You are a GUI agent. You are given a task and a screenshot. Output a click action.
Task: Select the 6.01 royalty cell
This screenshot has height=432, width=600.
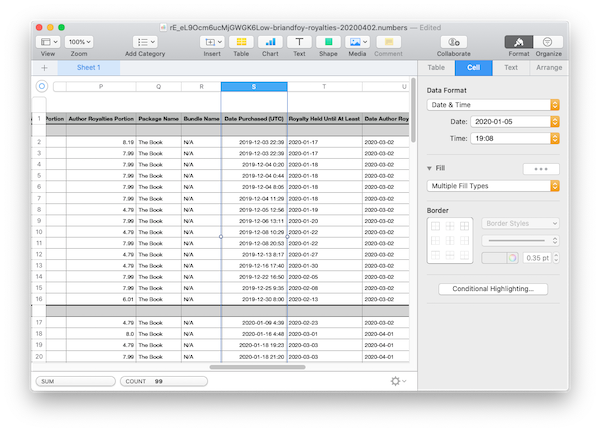(x=101, y=300)
